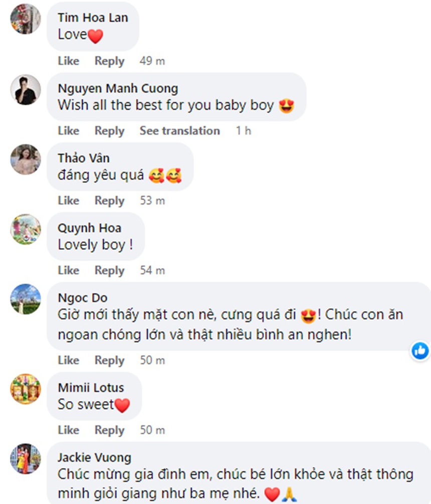This screenshot has width=431, height=504.
Task: Click Ngoc Do's profile picture
Action: [26, 299]
